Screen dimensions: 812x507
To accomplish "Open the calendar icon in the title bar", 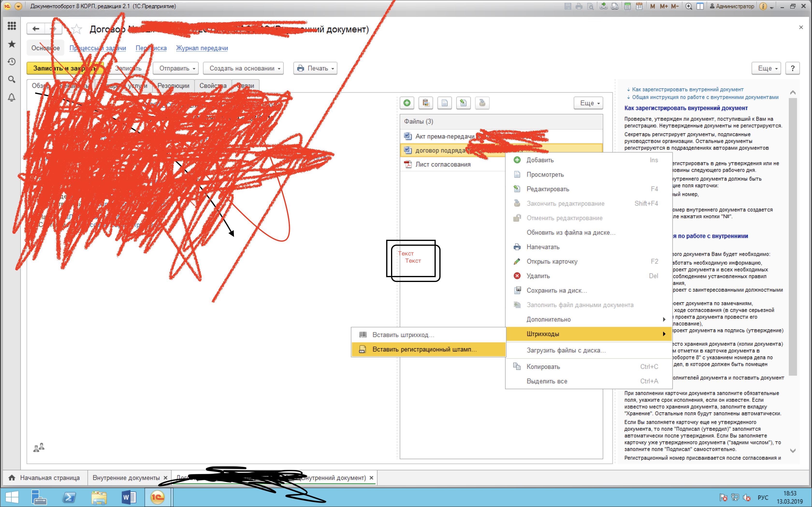I will click(639, 6).
